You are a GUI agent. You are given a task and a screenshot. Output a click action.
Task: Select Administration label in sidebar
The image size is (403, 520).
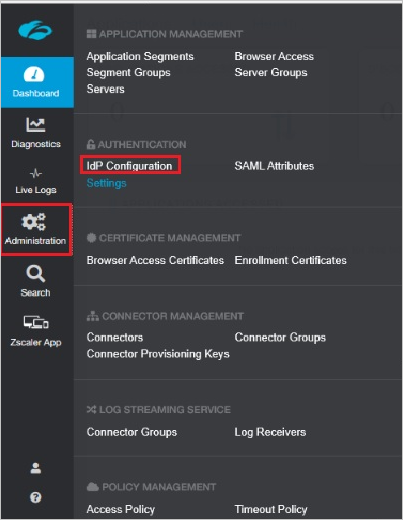tap(35, 241)
